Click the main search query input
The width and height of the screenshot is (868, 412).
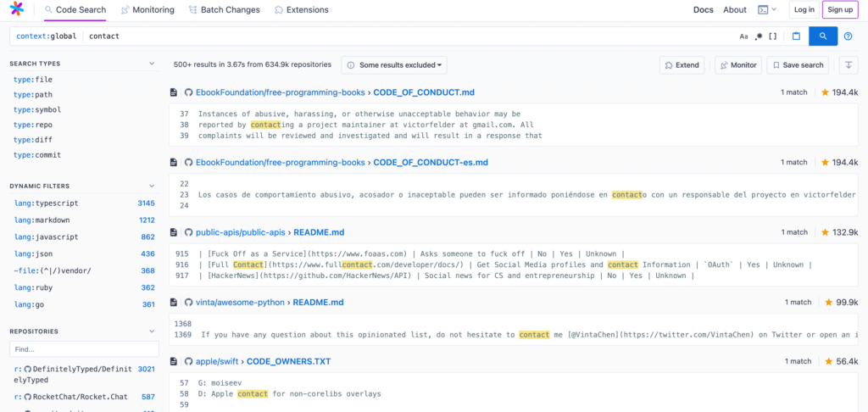coord(409,36)
